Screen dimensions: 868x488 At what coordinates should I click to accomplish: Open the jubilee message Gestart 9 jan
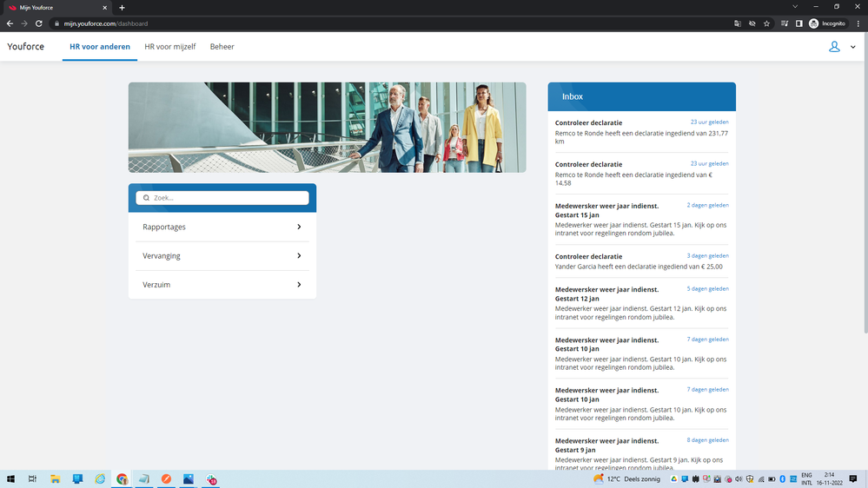click(641, 453)
